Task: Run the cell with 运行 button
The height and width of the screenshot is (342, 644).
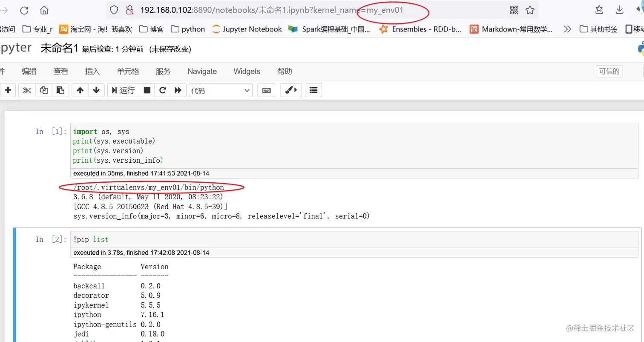Action: coord(123,90)
